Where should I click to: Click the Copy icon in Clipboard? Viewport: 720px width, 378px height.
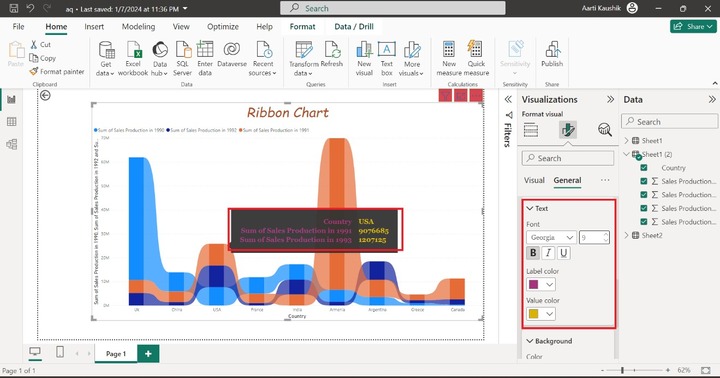click(x=34, y=58)
